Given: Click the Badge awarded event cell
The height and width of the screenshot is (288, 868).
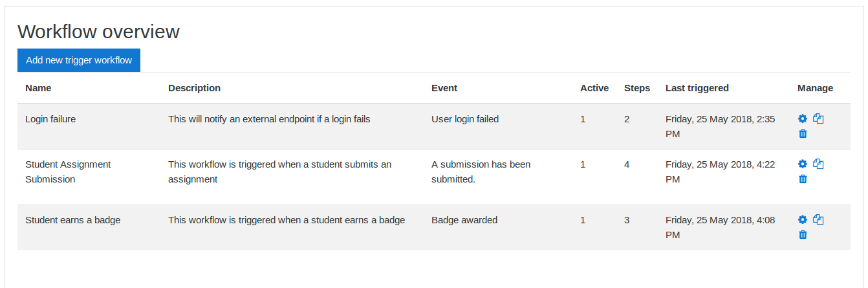Looking at the screenshot, I should (x=464, y=220).
